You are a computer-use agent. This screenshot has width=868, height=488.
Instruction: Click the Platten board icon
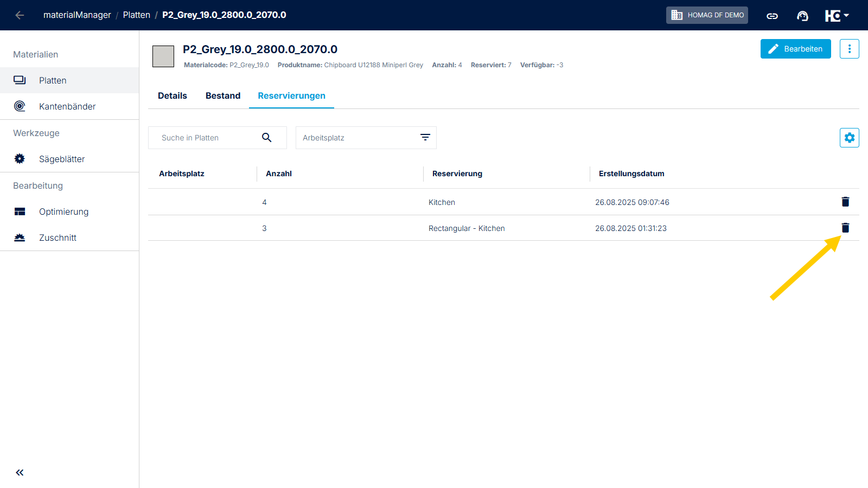pyautogui.click(x=20, y=80)
